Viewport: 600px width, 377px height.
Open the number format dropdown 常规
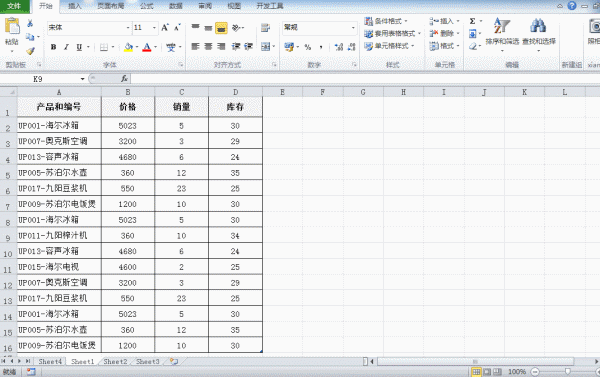(x=353, y=28)
